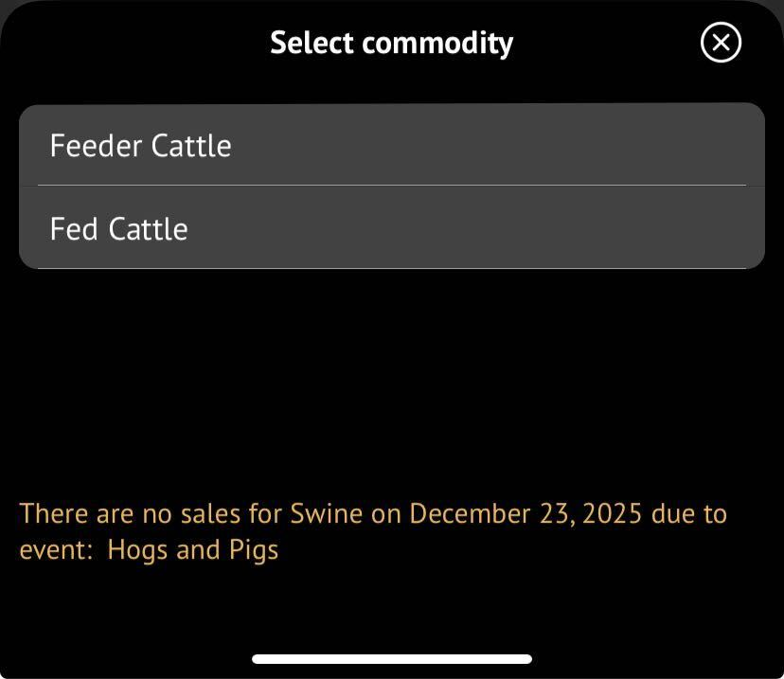Viewport: 784px width, 679px height.
Task: Tap the dark area below the commodity list
Action: click(x=391, y=379)
